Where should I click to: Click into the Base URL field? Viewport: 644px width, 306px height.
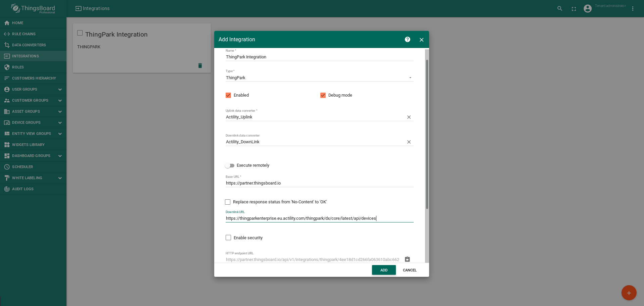pyautogui.click(x=319, y=183)
